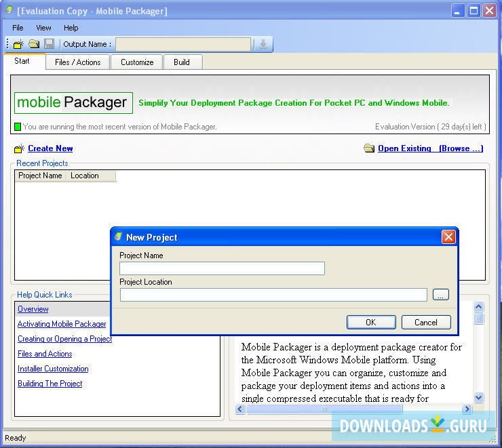This screenshot has height=448, width=502.
Task: Confirm with the OK button
Action: [x=371, y=323]
